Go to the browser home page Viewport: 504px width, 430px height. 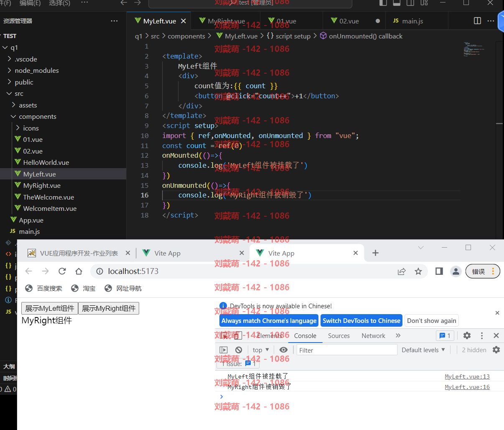click(x=79, y=271)
